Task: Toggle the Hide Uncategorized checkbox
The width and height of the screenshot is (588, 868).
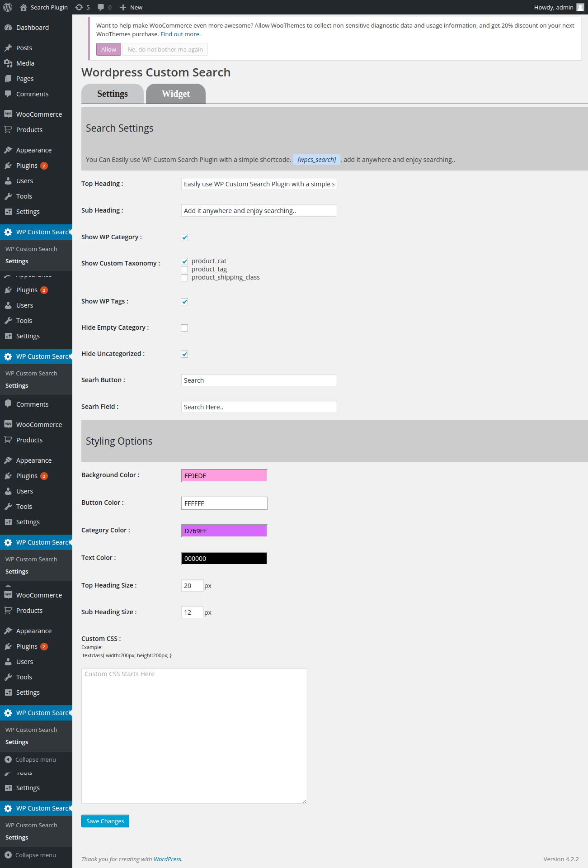Action: point(184,354)
